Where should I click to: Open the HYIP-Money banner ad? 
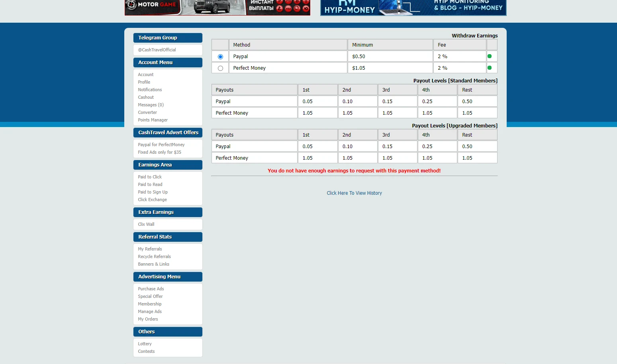pos(413,8)
